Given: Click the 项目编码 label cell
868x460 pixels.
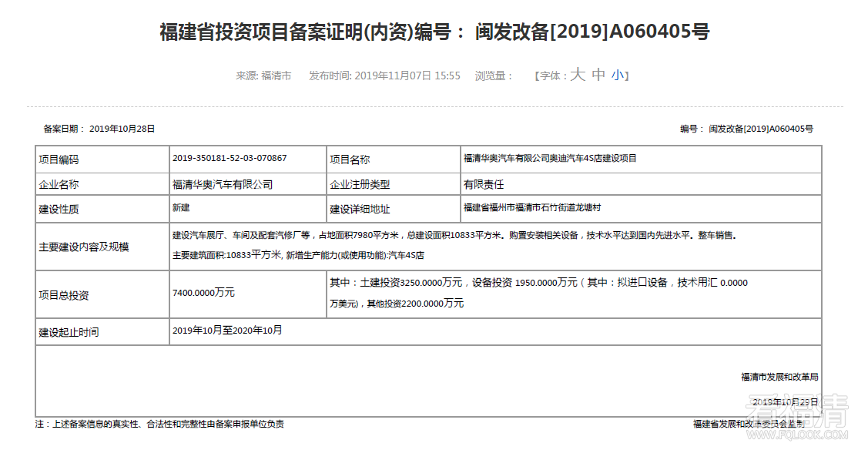Looking at the screenshot, I should (102, 159).
